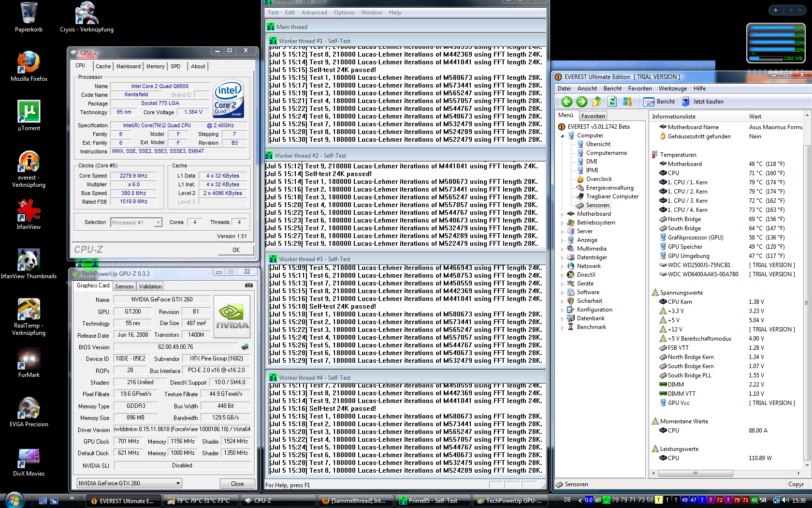
Task: Select the IrfanView desktop icon
Action: 29,214
